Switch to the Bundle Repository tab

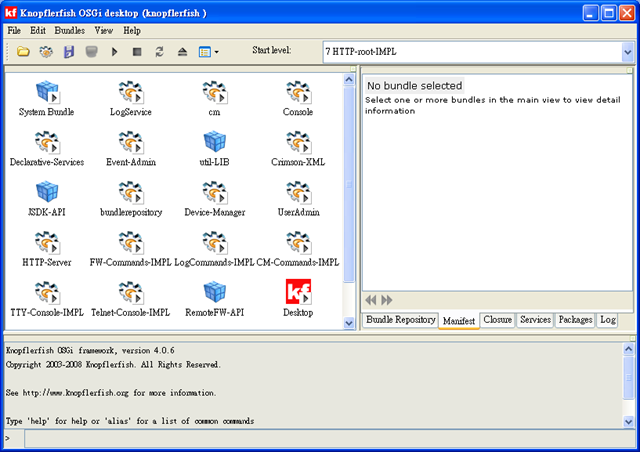[x=400, y=320]
